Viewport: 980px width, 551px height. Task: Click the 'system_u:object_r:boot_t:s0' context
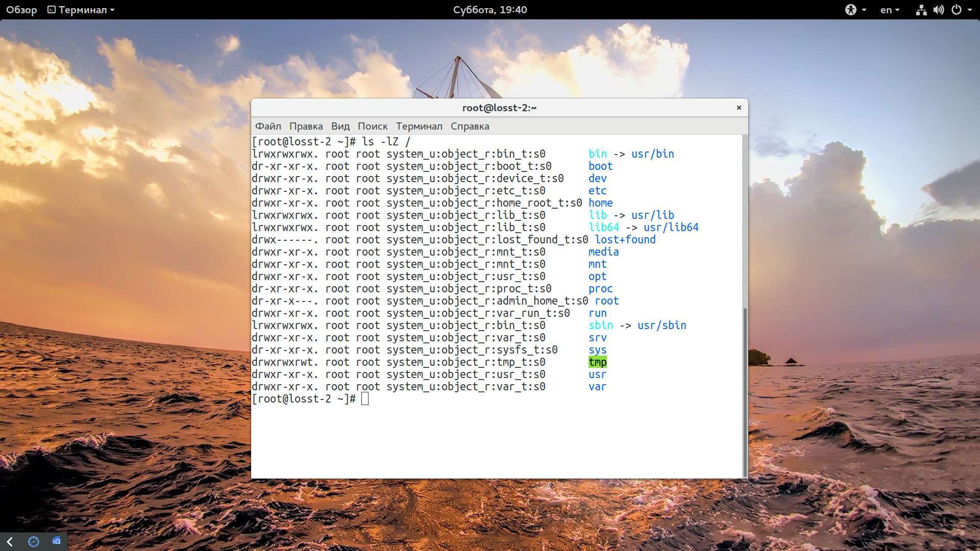coord(469,166)
